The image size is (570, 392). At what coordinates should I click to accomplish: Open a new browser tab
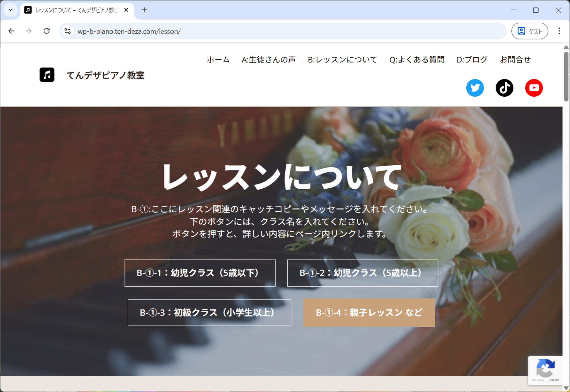(144, 10)
